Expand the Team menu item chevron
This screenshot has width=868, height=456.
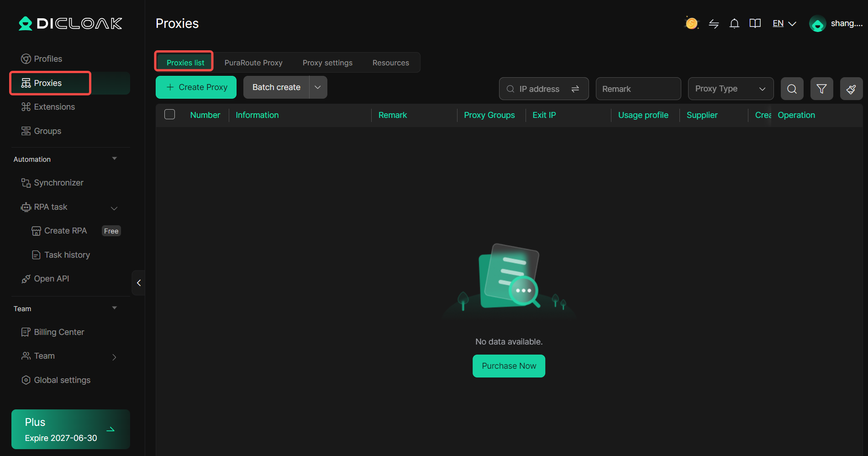[114, 357]
